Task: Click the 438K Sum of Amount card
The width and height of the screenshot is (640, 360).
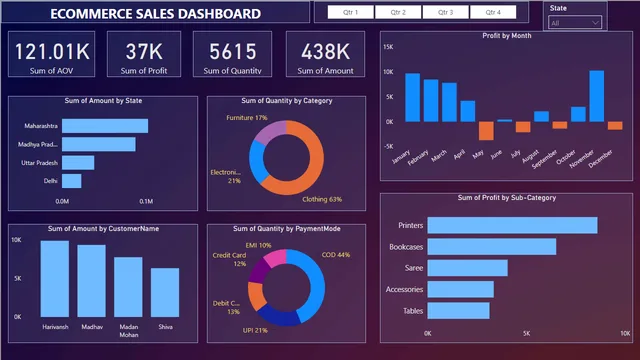Action: pos(325,54)
